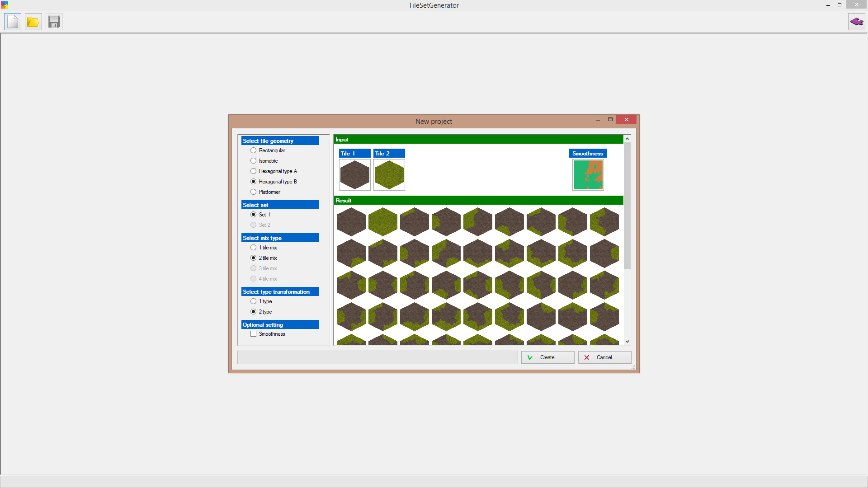The image size is (868, 488).
Task: Click the TileSetGenerator application icon in title bar
Action: [5, 5]
